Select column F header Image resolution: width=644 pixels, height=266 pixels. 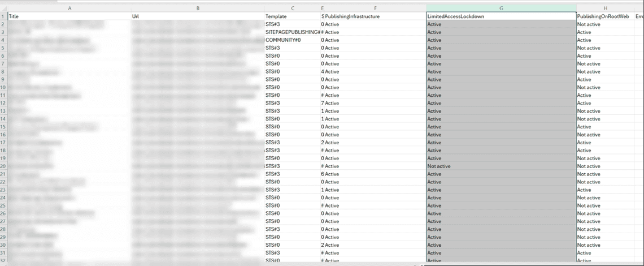(x=376, y=8)
